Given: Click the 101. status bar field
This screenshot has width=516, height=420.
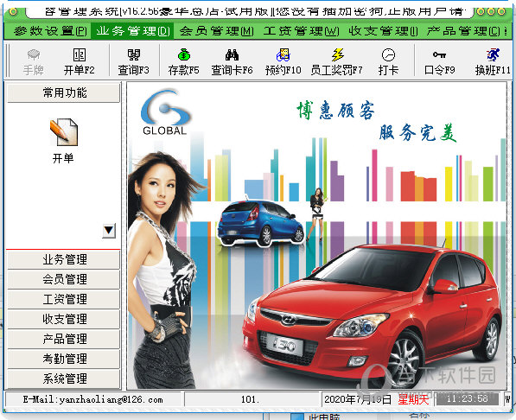Looking at the screenshot, I should 251,399.
